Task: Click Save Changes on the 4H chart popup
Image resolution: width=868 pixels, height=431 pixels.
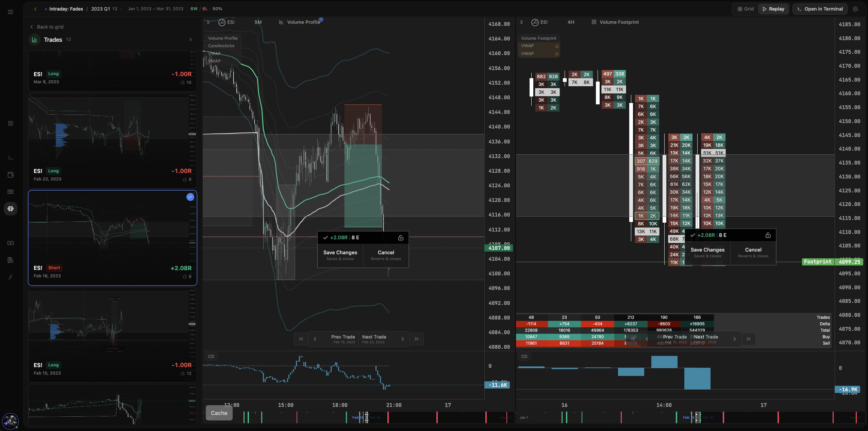Action: pyautogui.click(x=707, y=253)
